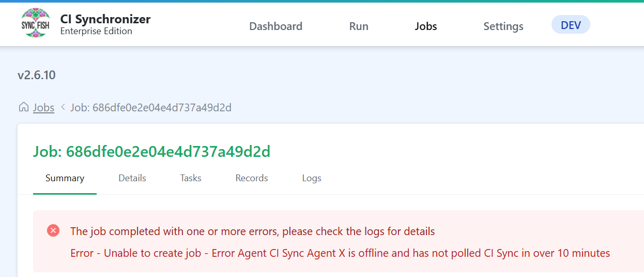The image size is (644, 277).
Task: Click the 'job completed with errors' message
Action: tap(253, 231)
